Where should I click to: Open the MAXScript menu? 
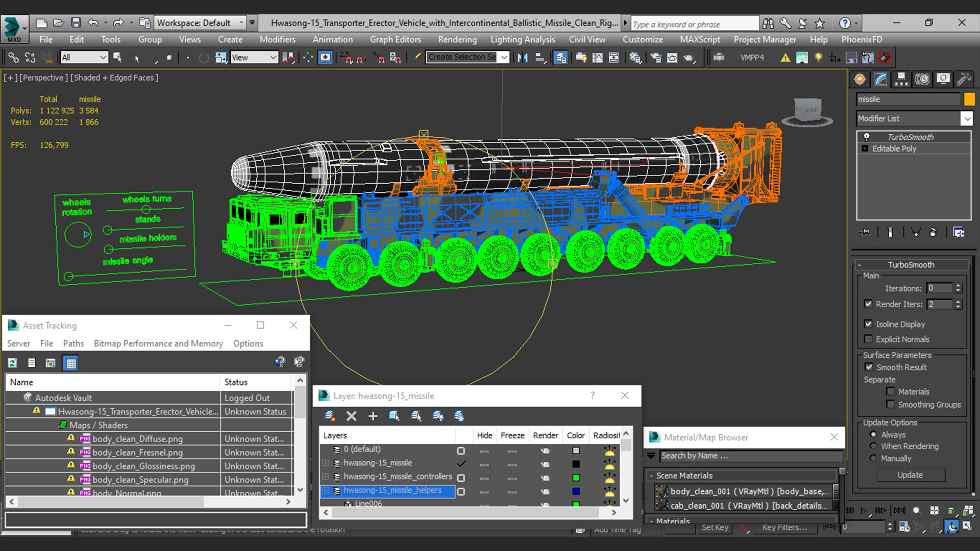700,39
